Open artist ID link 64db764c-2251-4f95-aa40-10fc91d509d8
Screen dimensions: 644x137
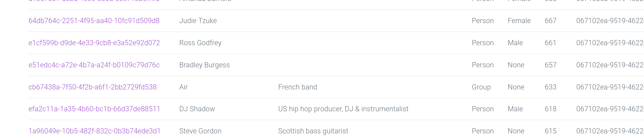(94, 21)
